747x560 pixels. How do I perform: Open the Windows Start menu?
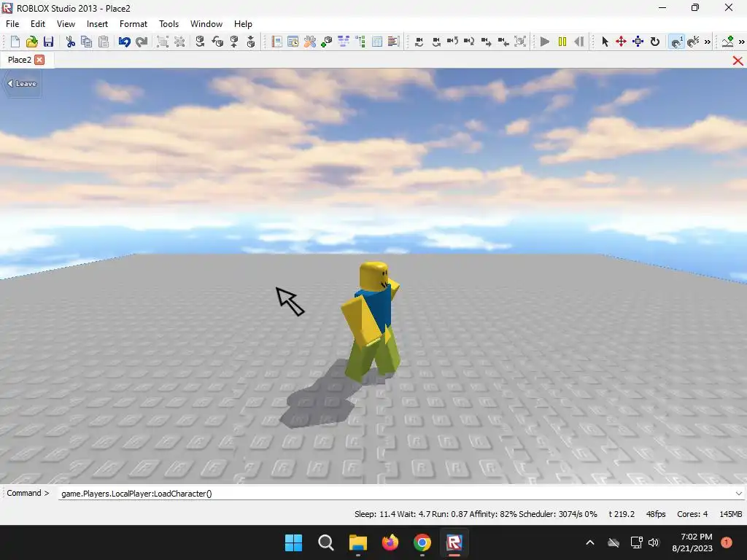tap(293, 542)
